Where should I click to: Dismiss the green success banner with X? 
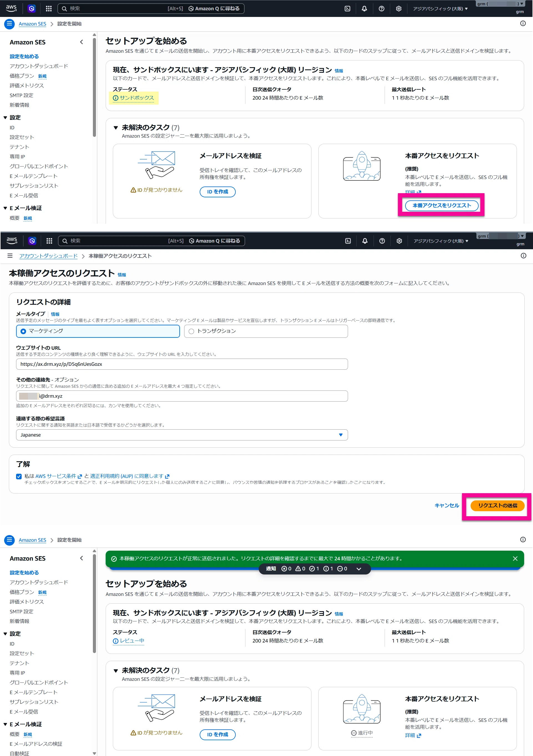515,558
